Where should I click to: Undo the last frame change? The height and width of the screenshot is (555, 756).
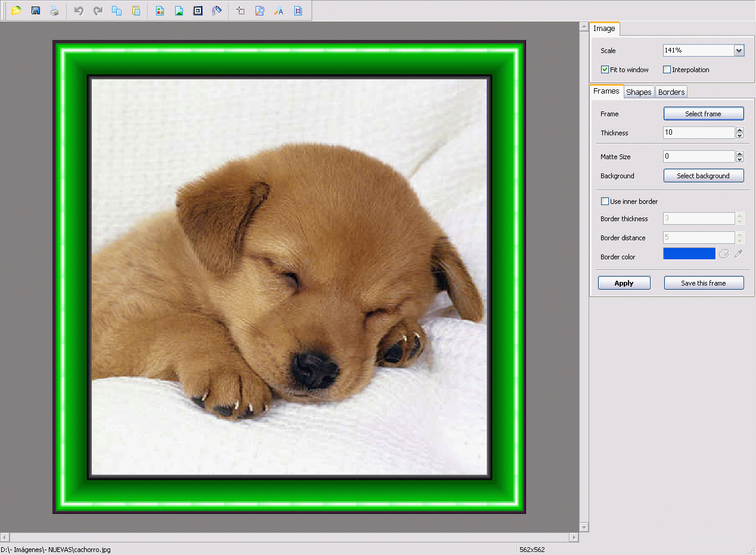pyautogui.click(x=78, y=10)
